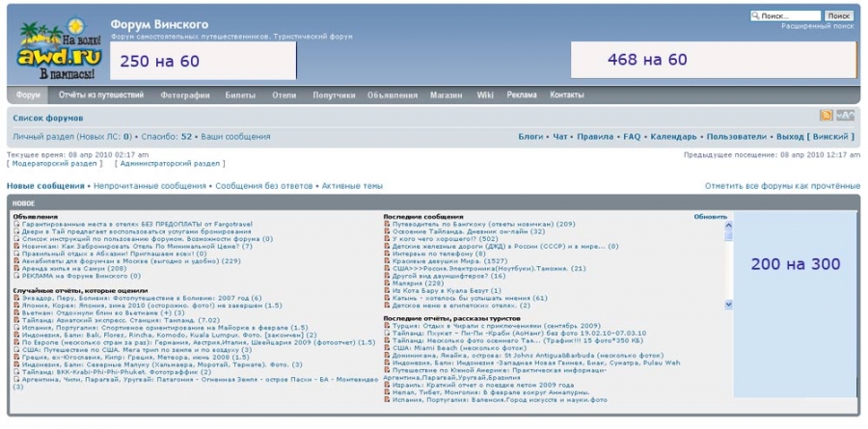Open the Отели menu item
The image size is (868, 429).
coord(284,95)
